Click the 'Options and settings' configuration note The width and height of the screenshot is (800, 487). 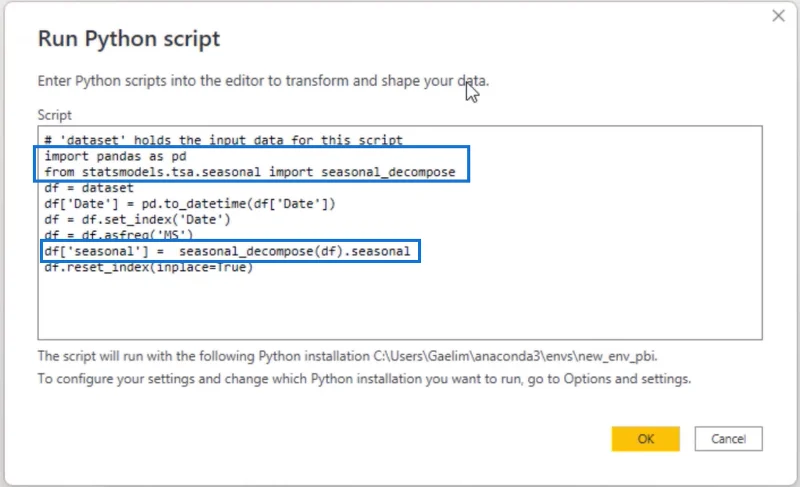click(364, 379)
